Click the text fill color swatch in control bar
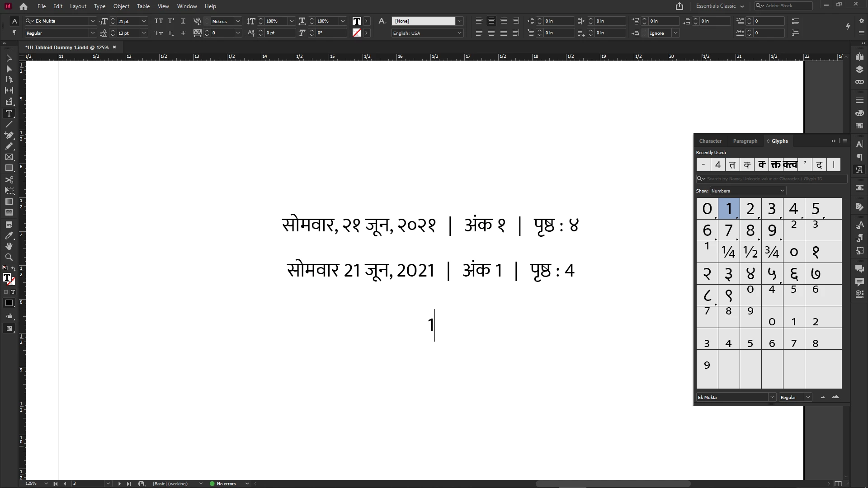The width and height of the screenshot is (868, 488). point(357,21)
